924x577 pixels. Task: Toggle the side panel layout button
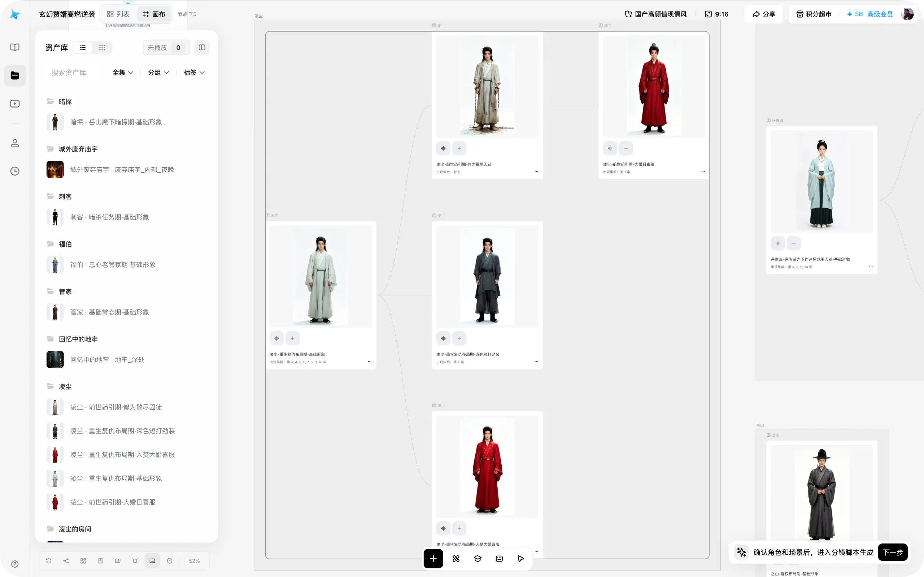click(202, 47)
